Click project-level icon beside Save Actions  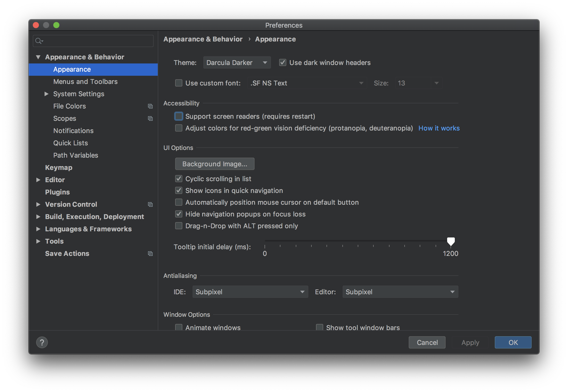pos(150,254)
